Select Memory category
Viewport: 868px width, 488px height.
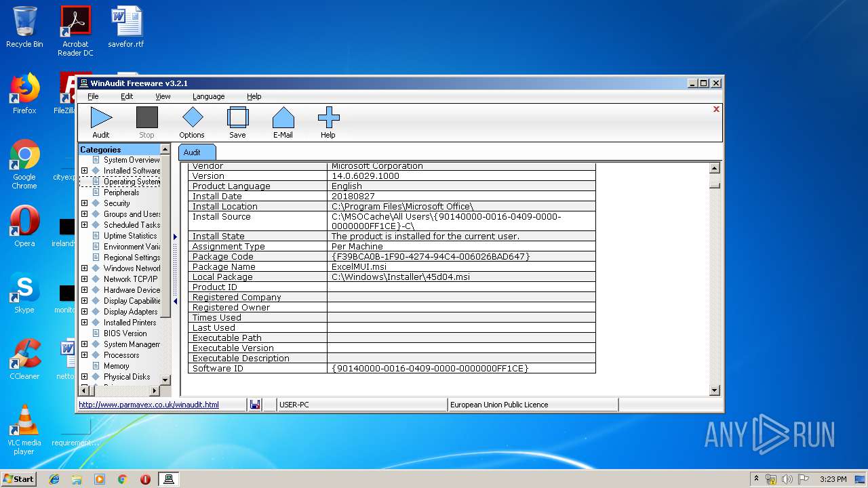tap(117, 366)
